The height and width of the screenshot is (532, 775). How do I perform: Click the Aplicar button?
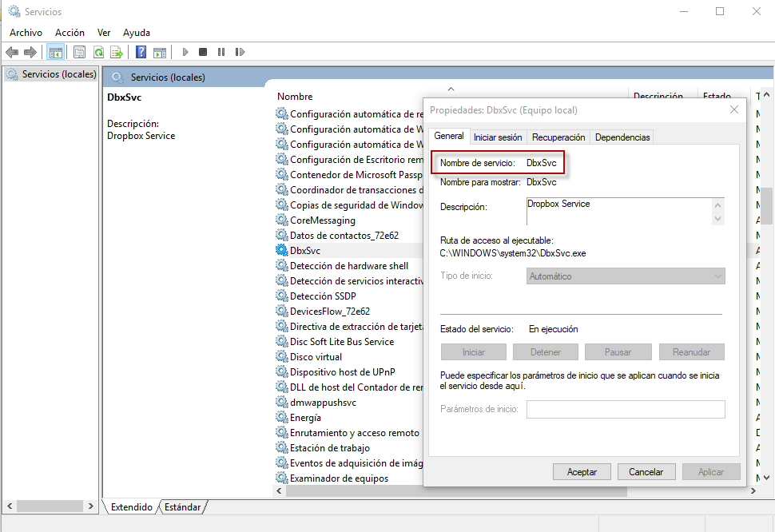pyautogui.click(x=711, y=472)
